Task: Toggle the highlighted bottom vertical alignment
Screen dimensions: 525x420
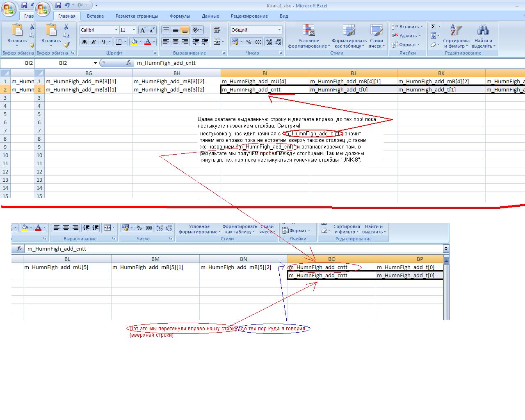Action: pyautogui.click(x=185, y=30)
